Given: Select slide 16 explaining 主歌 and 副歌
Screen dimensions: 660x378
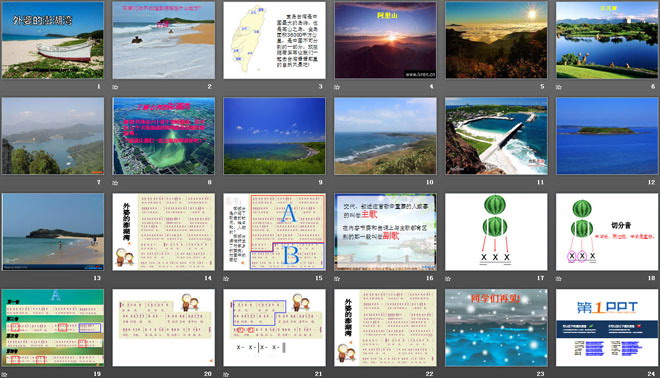Looking at the screenshot, I should [385, 232].
